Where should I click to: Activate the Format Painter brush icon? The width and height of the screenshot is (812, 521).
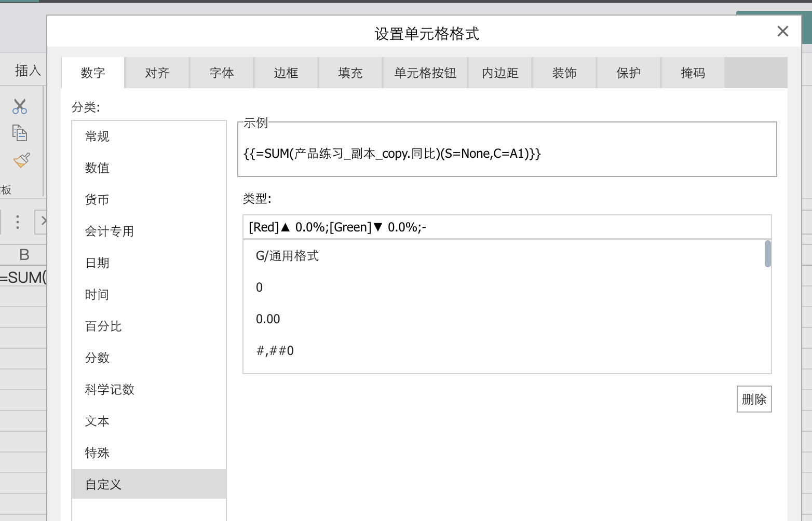[21, 160]
